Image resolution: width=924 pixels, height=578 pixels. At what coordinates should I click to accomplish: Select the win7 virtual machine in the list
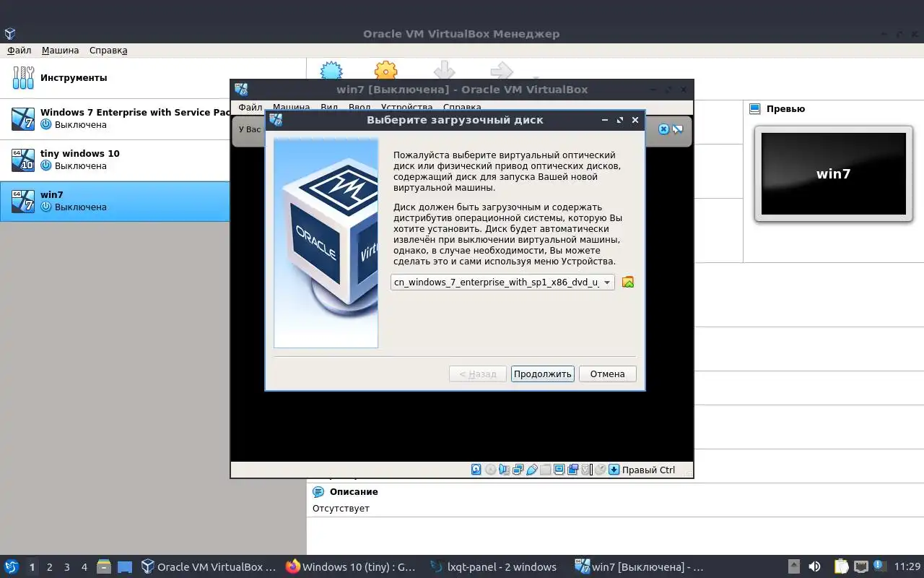pos(115,201)
